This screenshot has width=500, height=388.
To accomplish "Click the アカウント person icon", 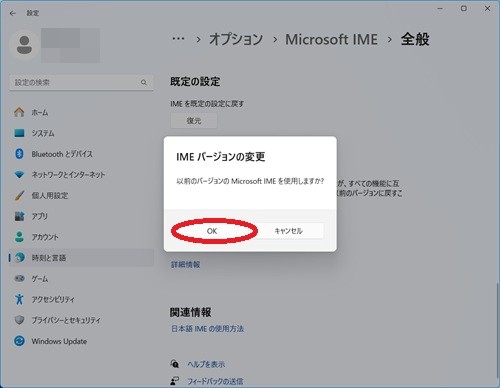I will point(19,237).
